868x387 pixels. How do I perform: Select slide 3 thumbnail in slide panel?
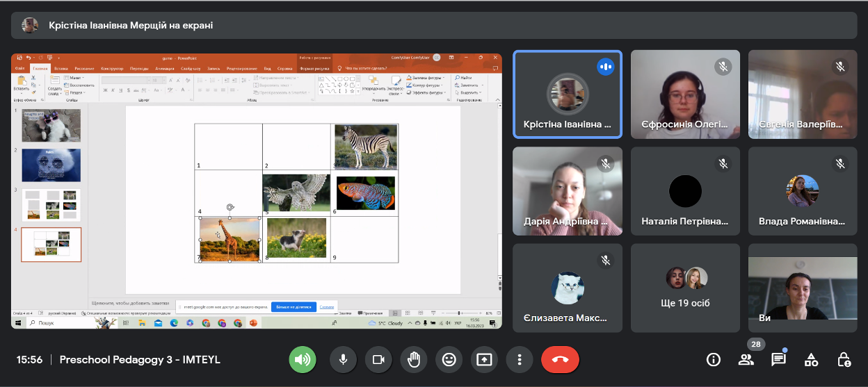(51, 205)
